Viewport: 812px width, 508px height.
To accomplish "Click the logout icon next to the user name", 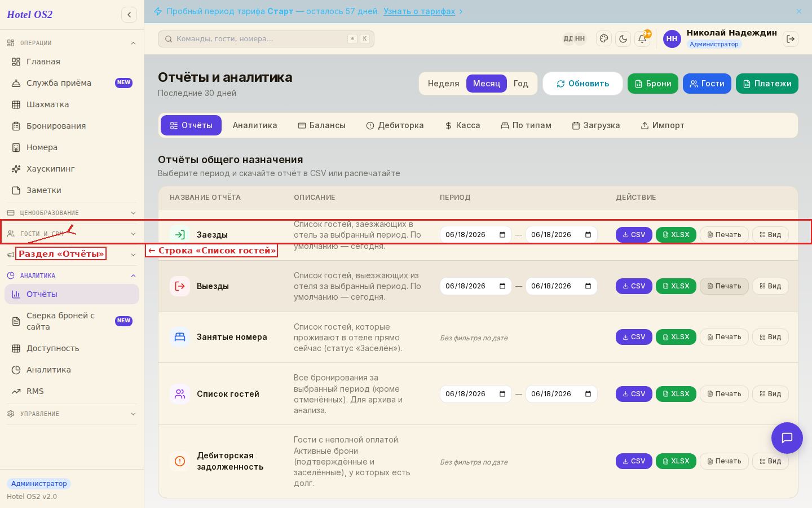I will [x=791, y=39].
